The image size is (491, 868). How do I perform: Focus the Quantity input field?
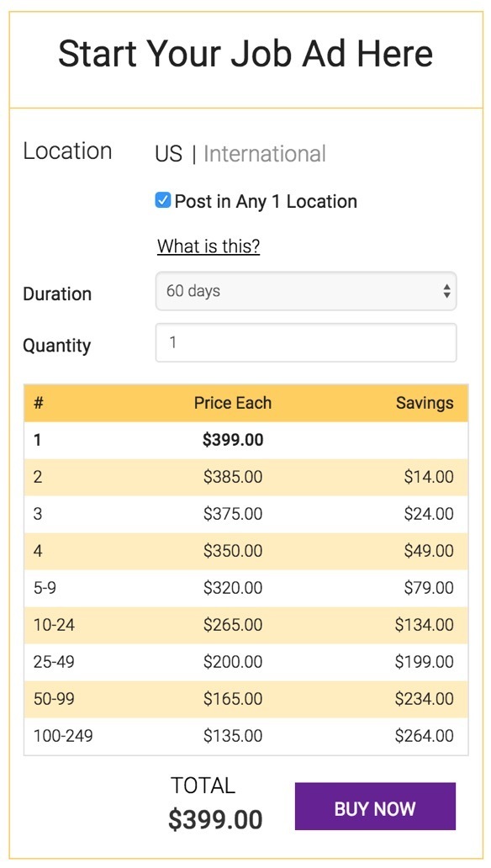click(x=306, y=342)
